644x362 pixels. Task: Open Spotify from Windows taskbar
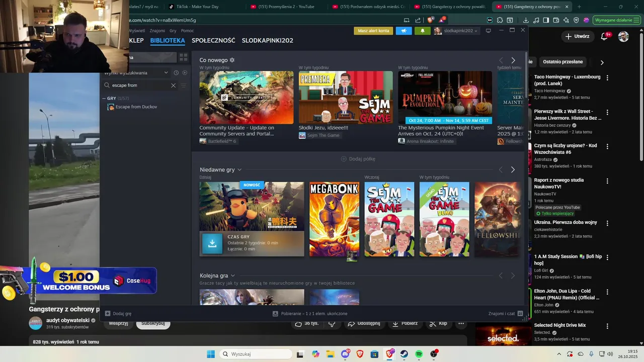click(419, 354)
